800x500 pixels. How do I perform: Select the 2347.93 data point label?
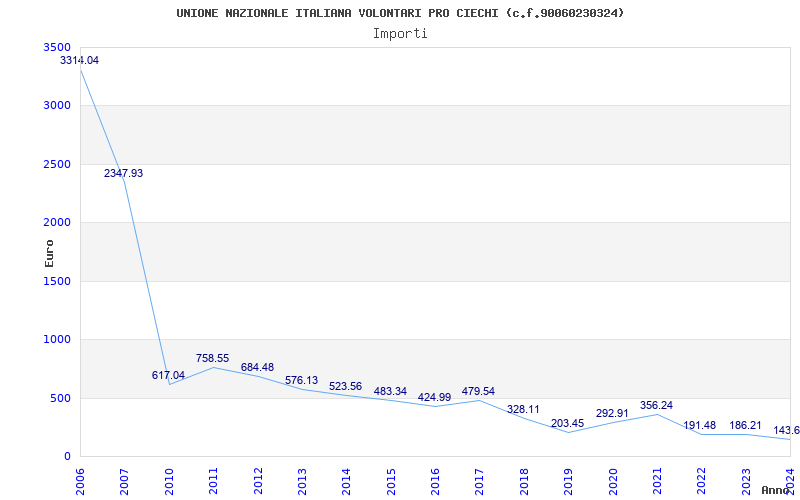point(123,173)
